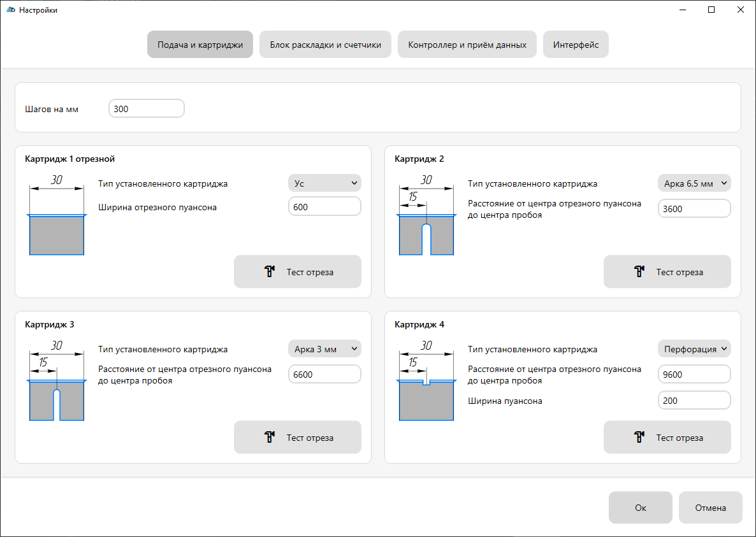Expand the Перфорация cartridge type dropdown
Image resolution: width=756 pixels, height=537 pixels.
pyautogui.click(x=694, y=349)
